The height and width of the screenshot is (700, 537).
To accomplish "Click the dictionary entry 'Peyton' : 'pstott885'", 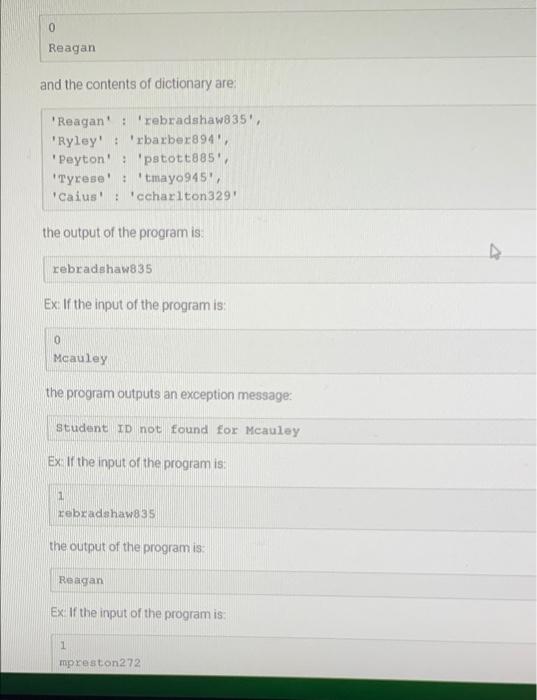I will pos(141,159).
